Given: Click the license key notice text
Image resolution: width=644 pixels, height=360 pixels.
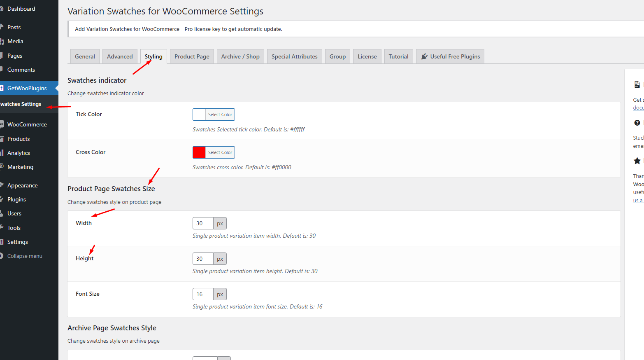Looking at the screenshot, I should 179,29.
